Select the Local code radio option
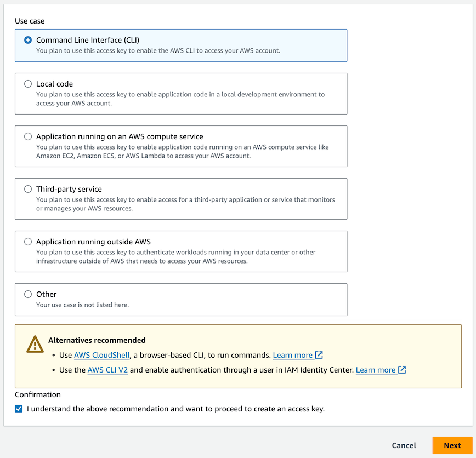Screen dimensions: 476x458 [x=28, y=84]
